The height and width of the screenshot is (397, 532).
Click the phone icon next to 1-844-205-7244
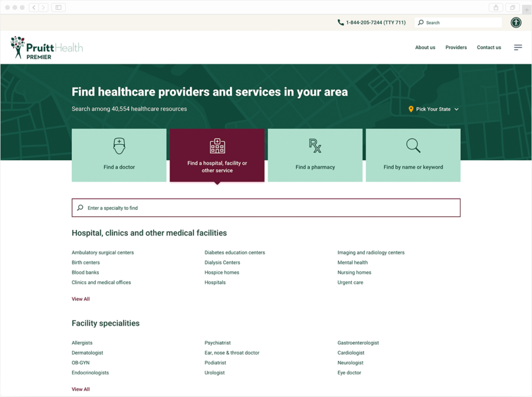click(x=341, y=22)
